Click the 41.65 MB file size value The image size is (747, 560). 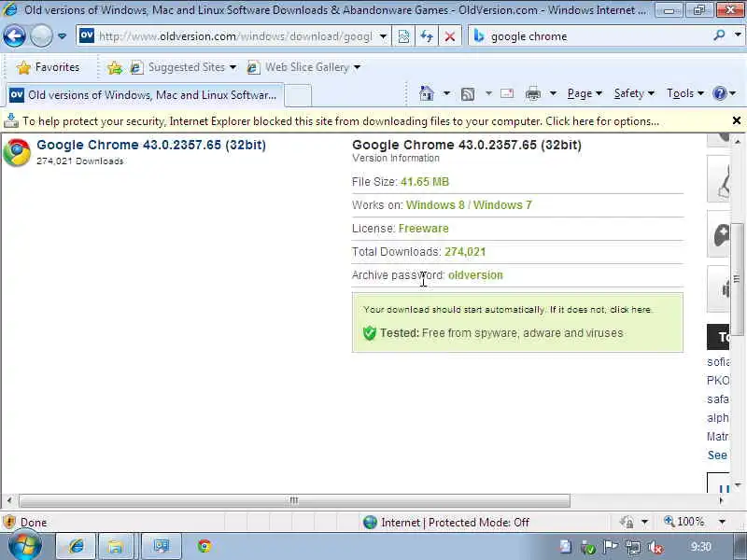(x=425, y=182)
